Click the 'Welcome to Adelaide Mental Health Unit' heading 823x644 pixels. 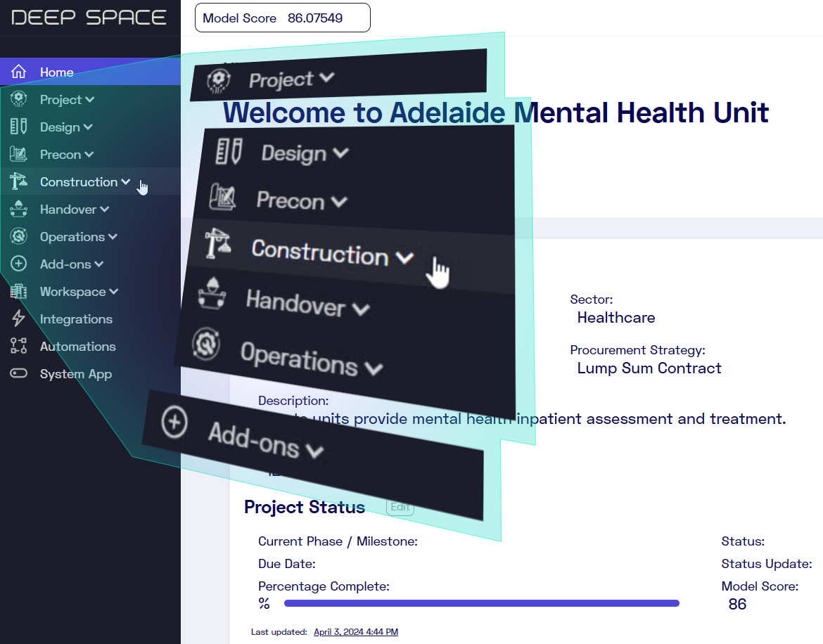click(495, 112)
